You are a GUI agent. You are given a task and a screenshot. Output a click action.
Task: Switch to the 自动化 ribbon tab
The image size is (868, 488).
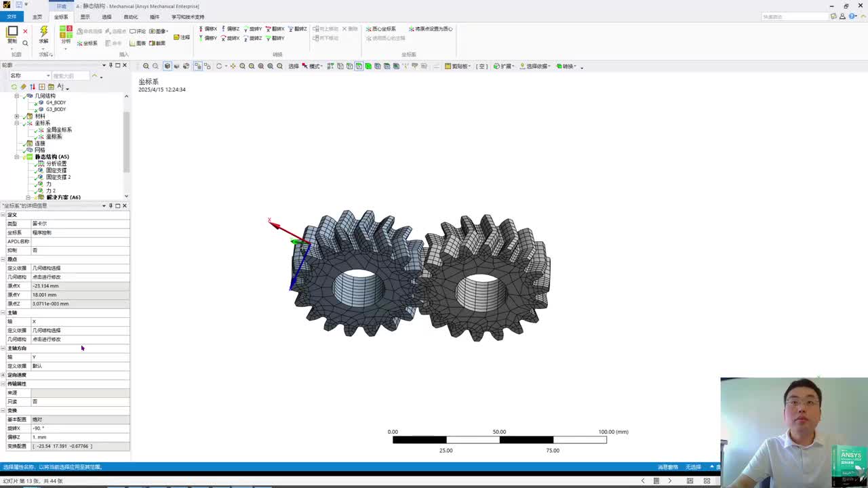pos(130,17)
